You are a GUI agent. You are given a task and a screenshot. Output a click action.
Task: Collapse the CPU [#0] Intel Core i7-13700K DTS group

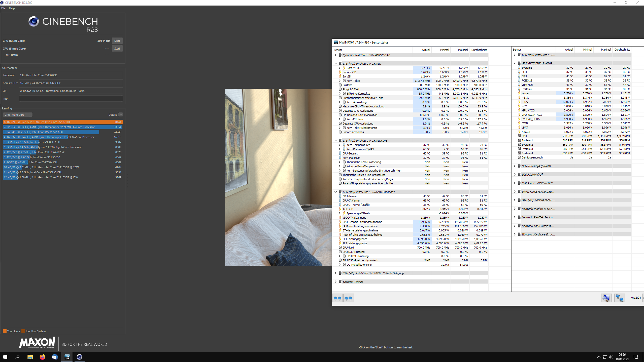(x=335, y=141)
